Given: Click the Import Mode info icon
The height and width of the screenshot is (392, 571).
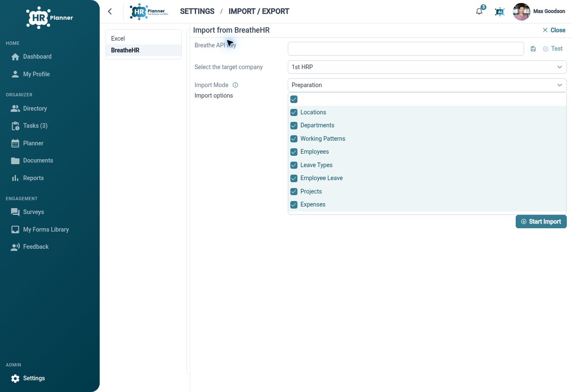Looking at the screenshot, I should (235, 85).
